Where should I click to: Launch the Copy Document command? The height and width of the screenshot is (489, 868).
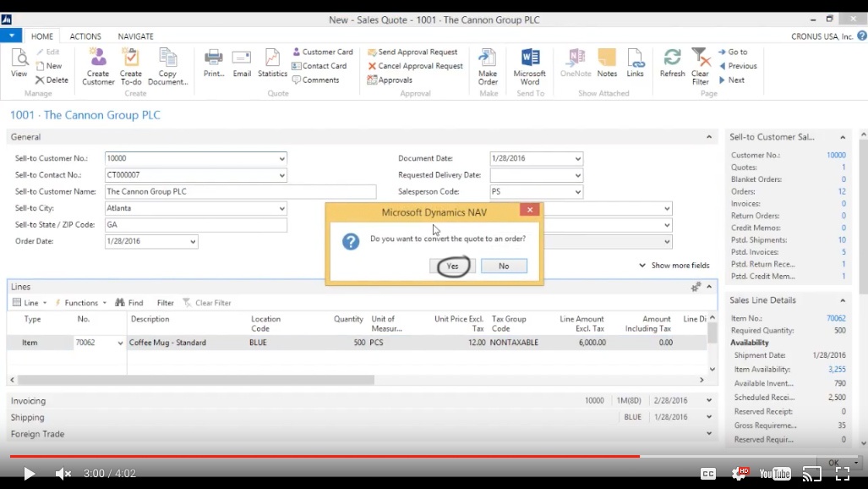pyautogui.click(x=167, y=67)
